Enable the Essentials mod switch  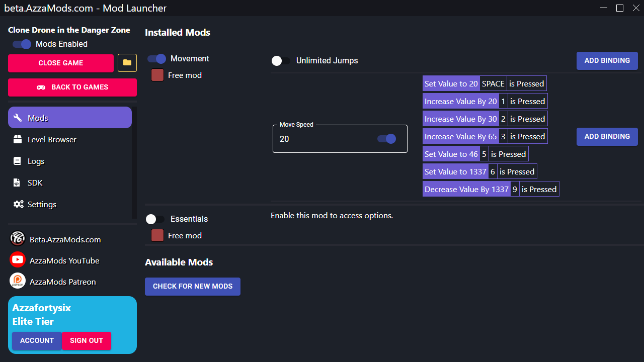(x=155, y=219)
